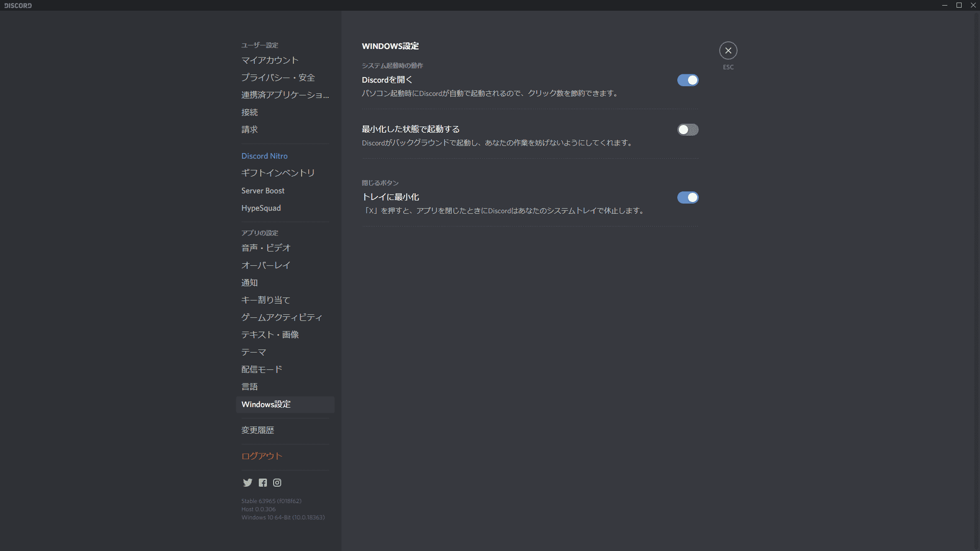
Task: Open ゲームアクティビティ settings
Action: pyautogui.click(x=285, y=317)
